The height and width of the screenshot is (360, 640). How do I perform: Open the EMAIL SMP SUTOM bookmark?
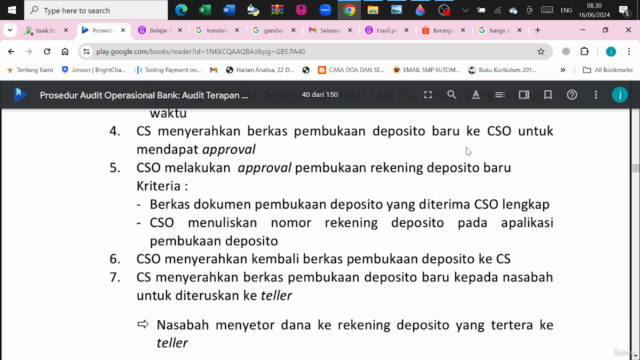[x=427, y=70]
